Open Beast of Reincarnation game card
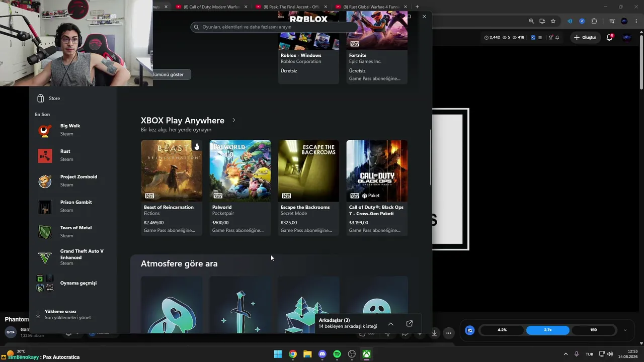This screenshot has width=644, height=362. click(172, 188)
